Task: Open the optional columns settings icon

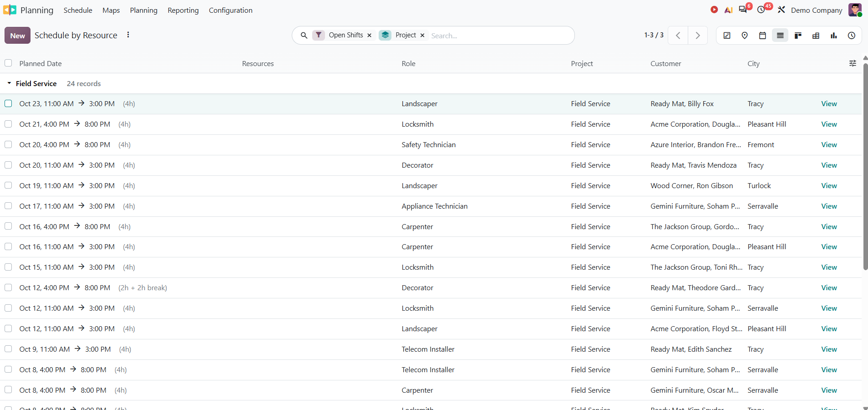Action: click(x=853, y=63)
